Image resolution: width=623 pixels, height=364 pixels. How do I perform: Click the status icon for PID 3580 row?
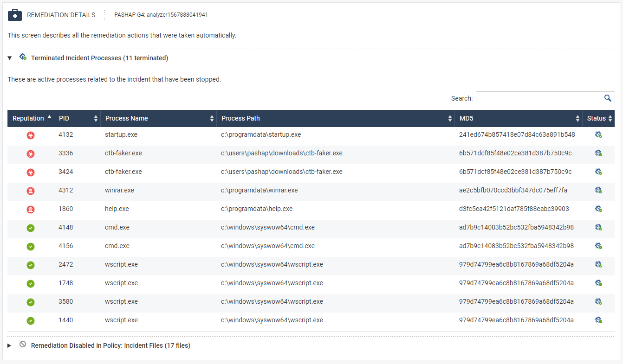coord(598,302)
